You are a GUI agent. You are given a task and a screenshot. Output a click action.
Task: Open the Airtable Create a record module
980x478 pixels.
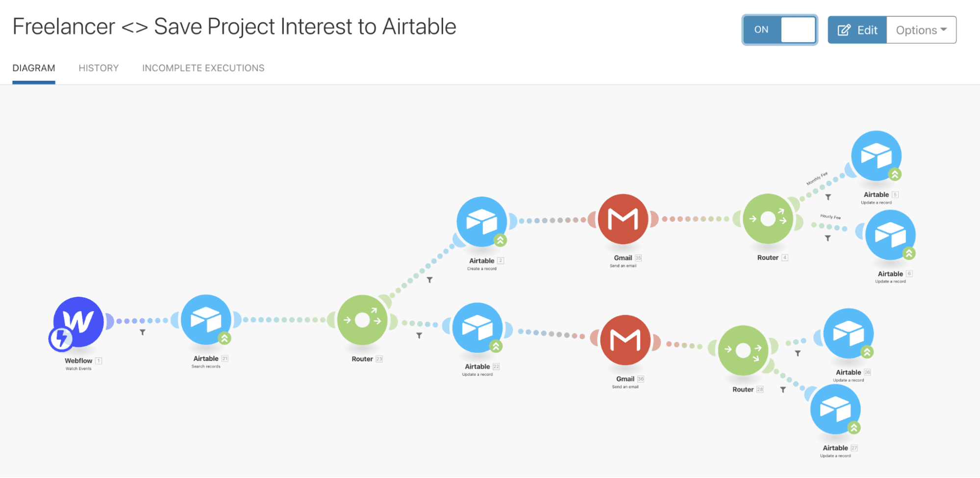click(x=481, y=222)
